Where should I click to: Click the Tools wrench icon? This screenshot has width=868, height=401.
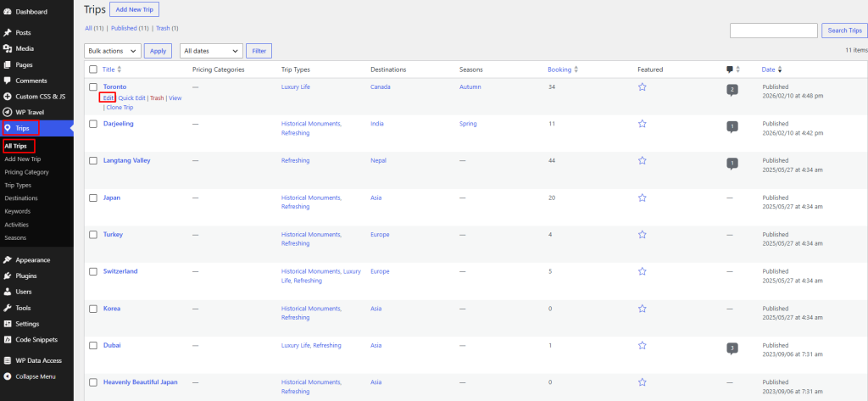click(x=8, y=308)
